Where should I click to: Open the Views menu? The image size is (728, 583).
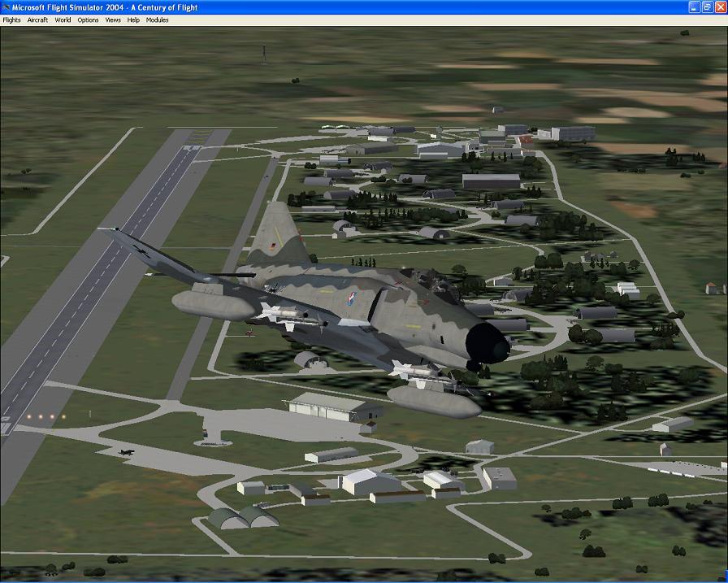[x=113, y=20]
